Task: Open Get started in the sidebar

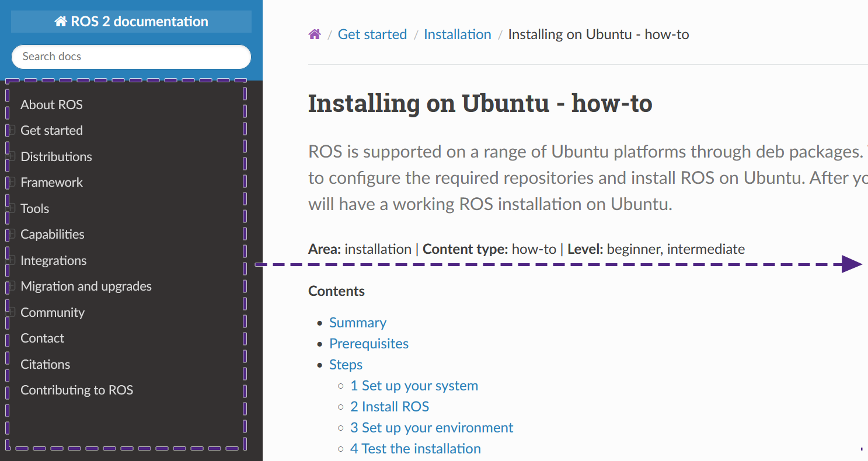Action: tap(51, 131)
